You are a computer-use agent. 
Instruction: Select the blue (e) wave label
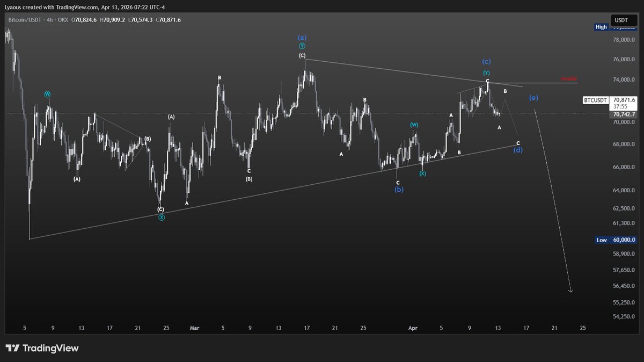click(x=533, y=98)
